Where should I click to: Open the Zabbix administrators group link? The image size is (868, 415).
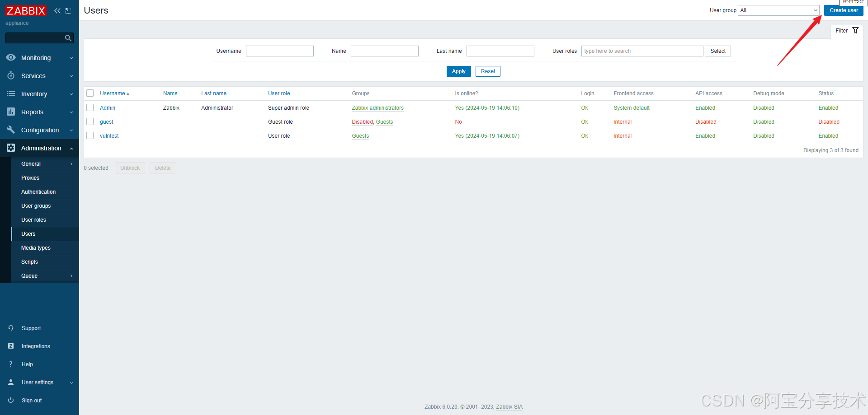click(377, 108)
